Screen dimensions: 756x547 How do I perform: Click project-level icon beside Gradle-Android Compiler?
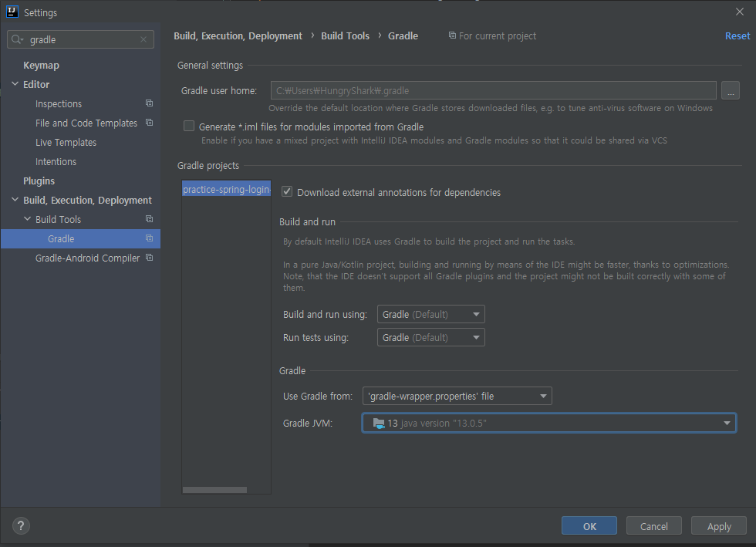coord(149,258)
